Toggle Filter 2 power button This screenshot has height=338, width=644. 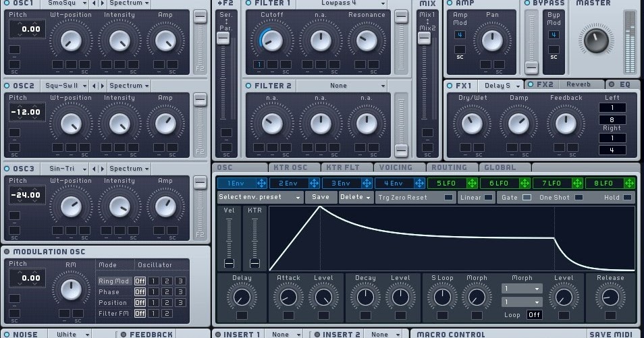248,86
